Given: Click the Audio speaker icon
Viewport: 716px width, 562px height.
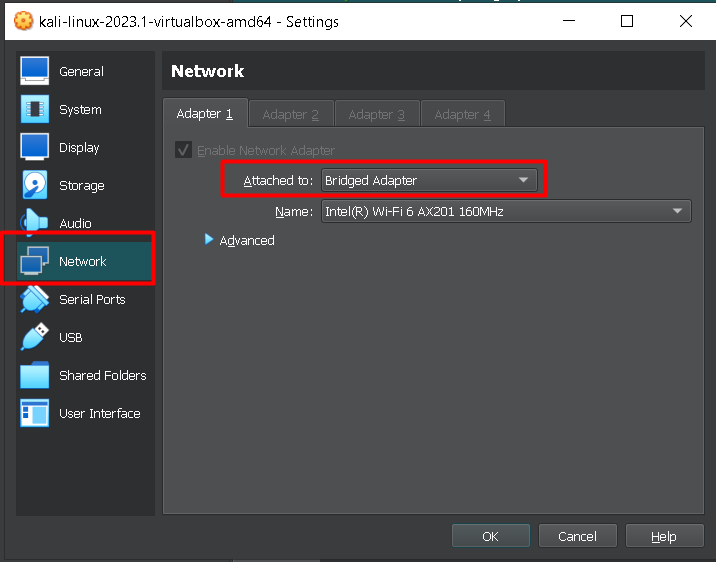Looking at the screenshot, I should pos(35,223).
